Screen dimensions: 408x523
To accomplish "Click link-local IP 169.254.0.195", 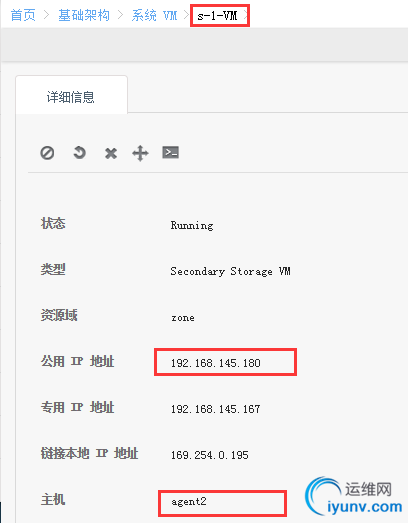I will 210,455.
